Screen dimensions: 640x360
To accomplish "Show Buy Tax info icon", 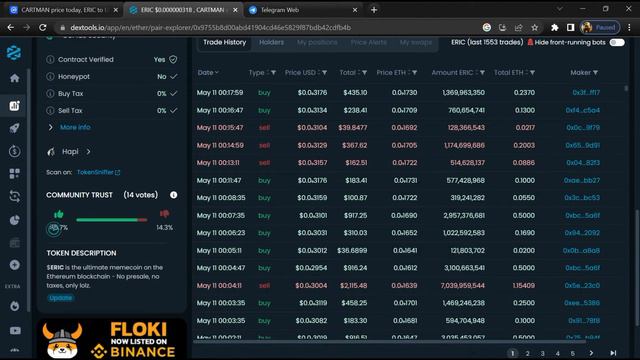I will pyautogui.click(x=50, y=93).
